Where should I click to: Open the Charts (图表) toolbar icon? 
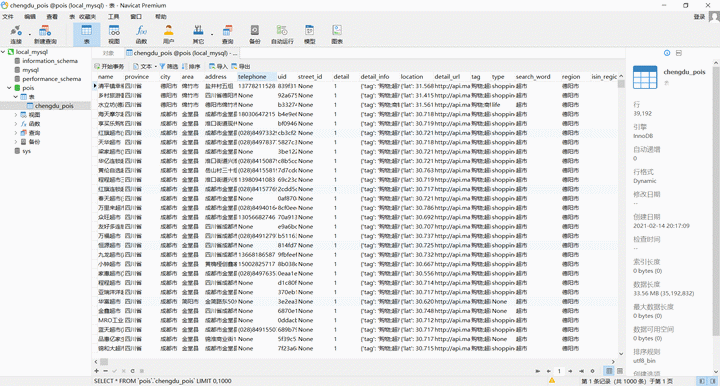click(337, 34)
